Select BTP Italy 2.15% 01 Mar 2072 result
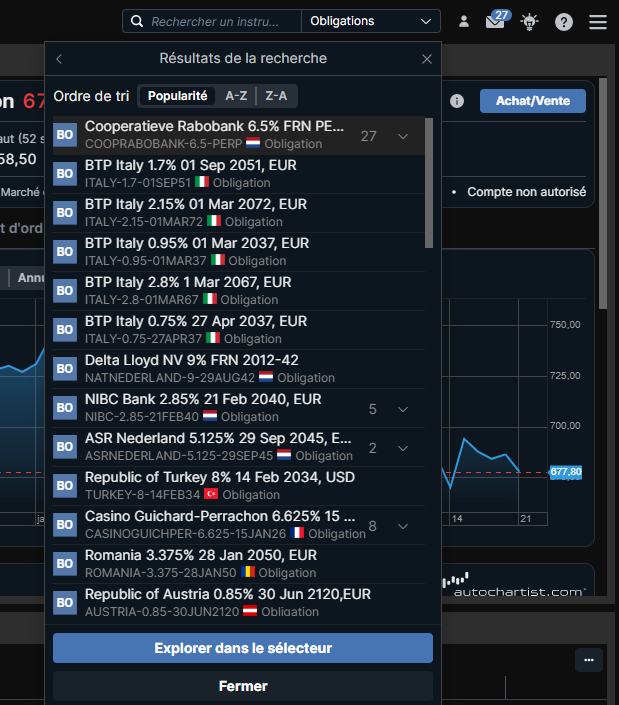The height and width of the screenshot is (705, 619). coord(239,213)
